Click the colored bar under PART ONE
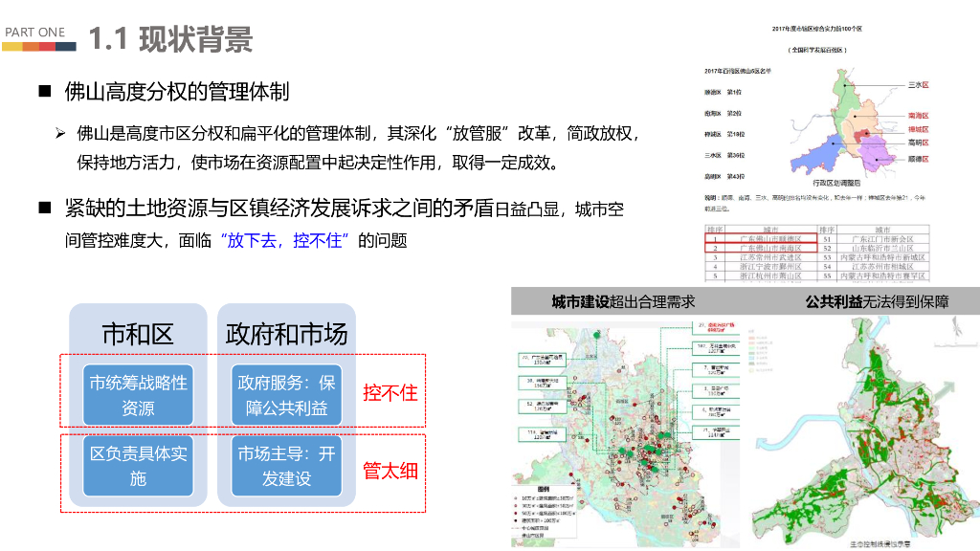This screenshot has height=551, width=980. coord(39,46)
